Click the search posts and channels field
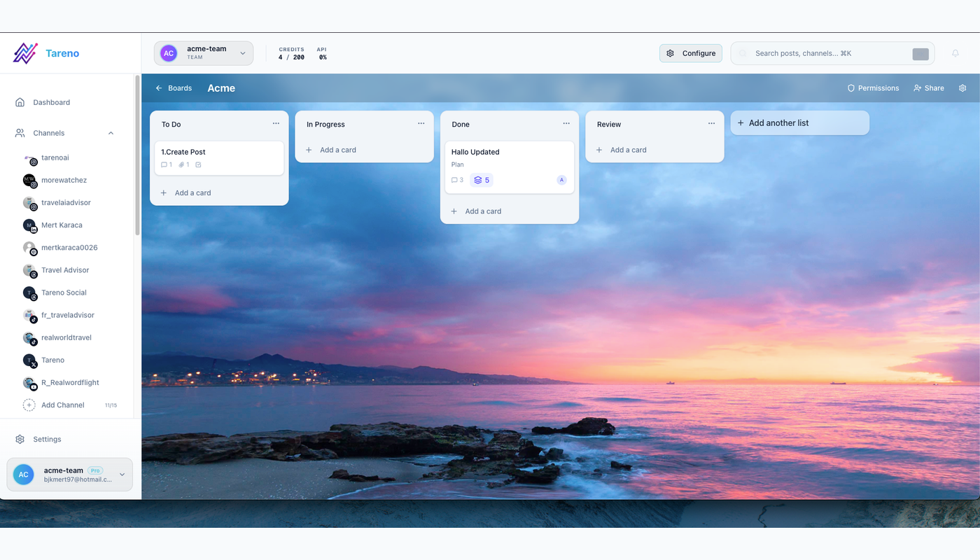The image size is (980, 560). (x=832, y=53)
